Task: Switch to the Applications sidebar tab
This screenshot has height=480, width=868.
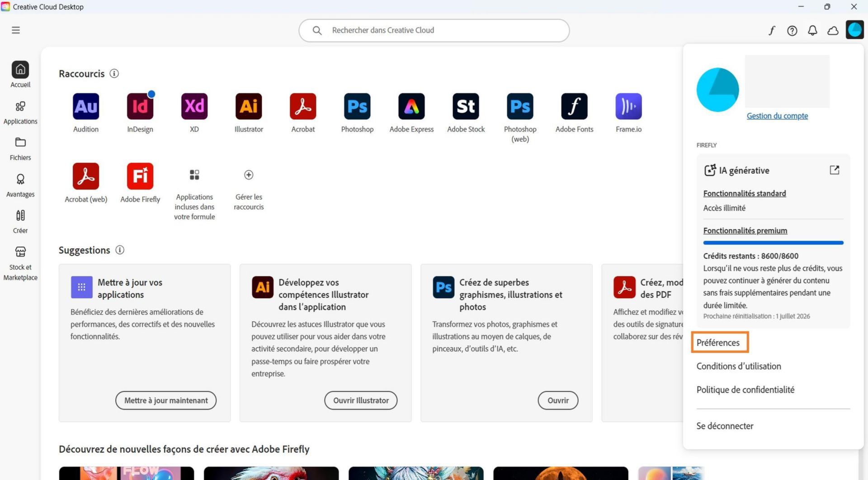Action: 20,112
